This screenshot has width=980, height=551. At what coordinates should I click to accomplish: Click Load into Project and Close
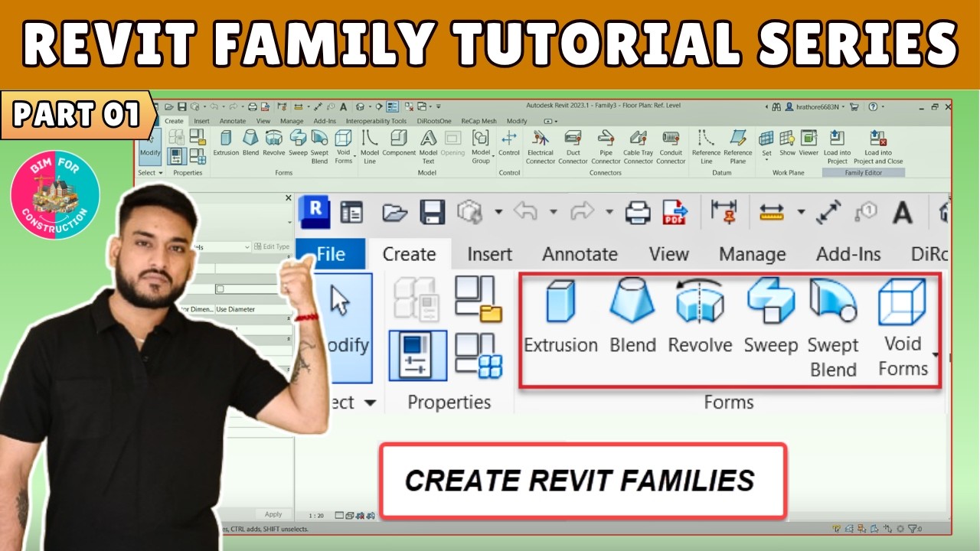[878, 147]
